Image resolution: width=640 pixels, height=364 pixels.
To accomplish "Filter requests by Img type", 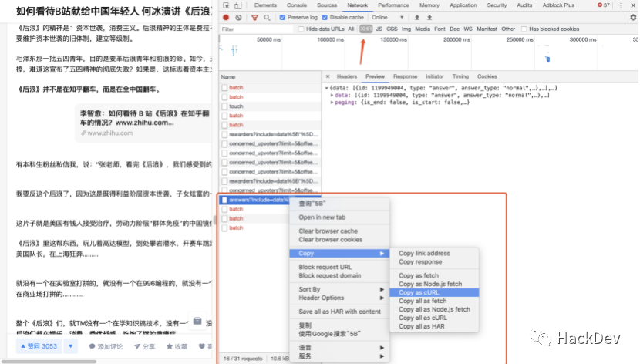I will (406, 29).
